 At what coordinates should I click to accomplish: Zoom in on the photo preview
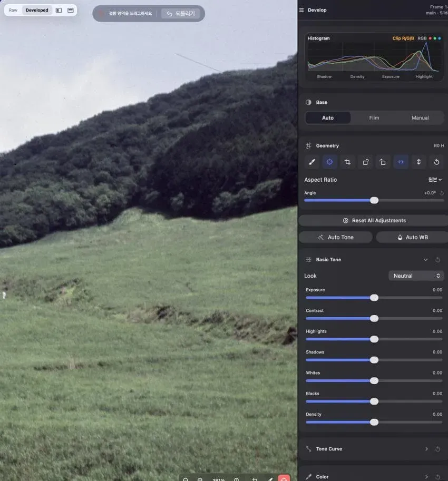click(200, 479)
